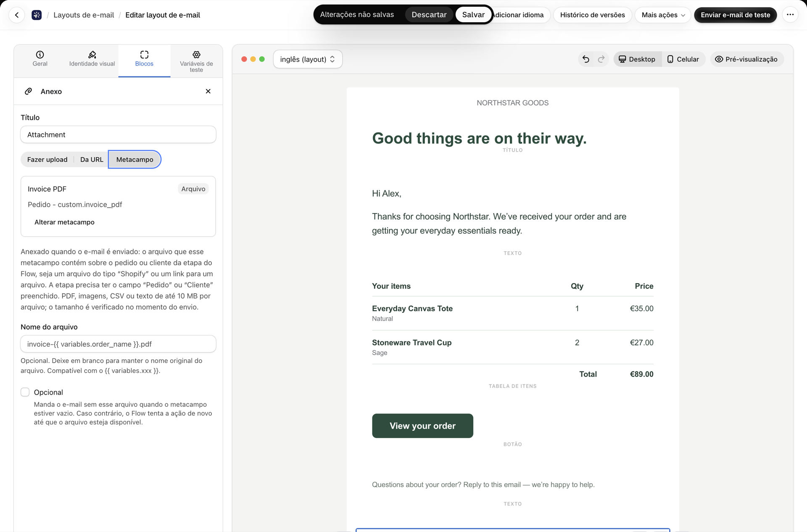Screen dimensions: 807x532
Task: Close the Anexo panel
Action: 208,91
